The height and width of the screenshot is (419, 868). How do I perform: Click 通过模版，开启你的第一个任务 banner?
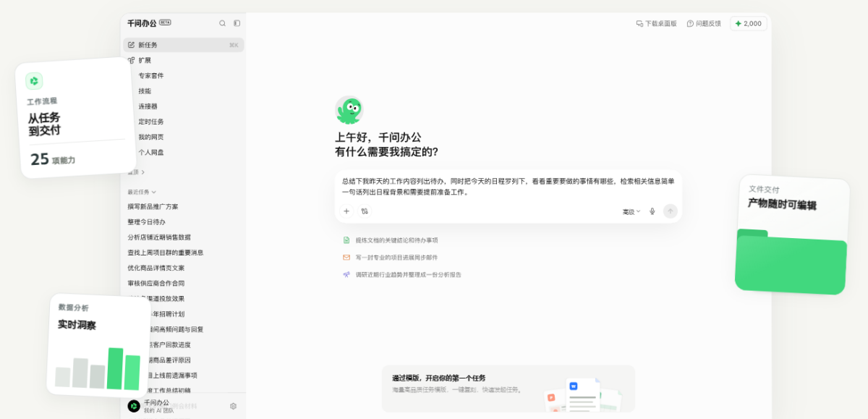pyautogui.click(x=508, y=389)
